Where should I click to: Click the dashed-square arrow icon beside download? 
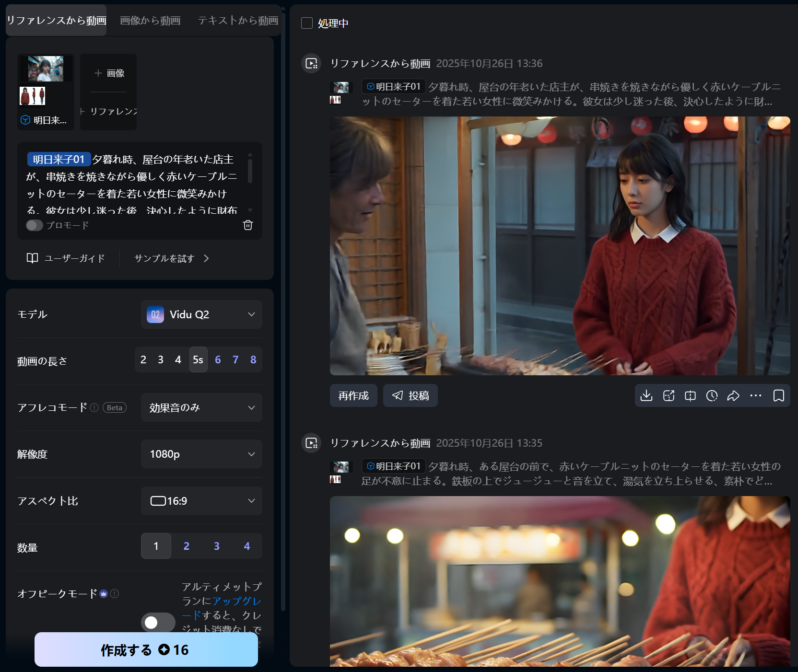click(669, 395)
